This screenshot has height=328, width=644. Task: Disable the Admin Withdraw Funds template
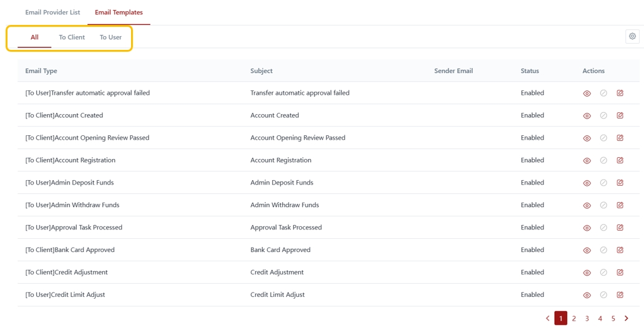point(603,205)
